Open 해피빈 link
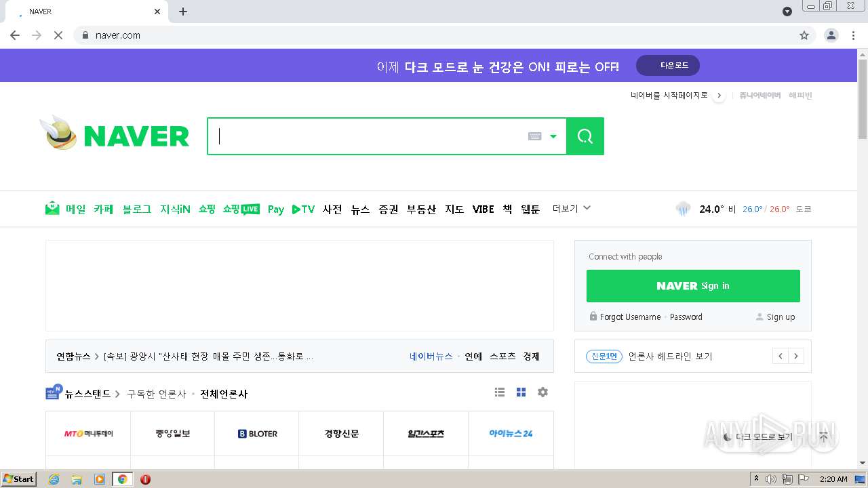Screen dimensions: 868x488 (800, 96)
